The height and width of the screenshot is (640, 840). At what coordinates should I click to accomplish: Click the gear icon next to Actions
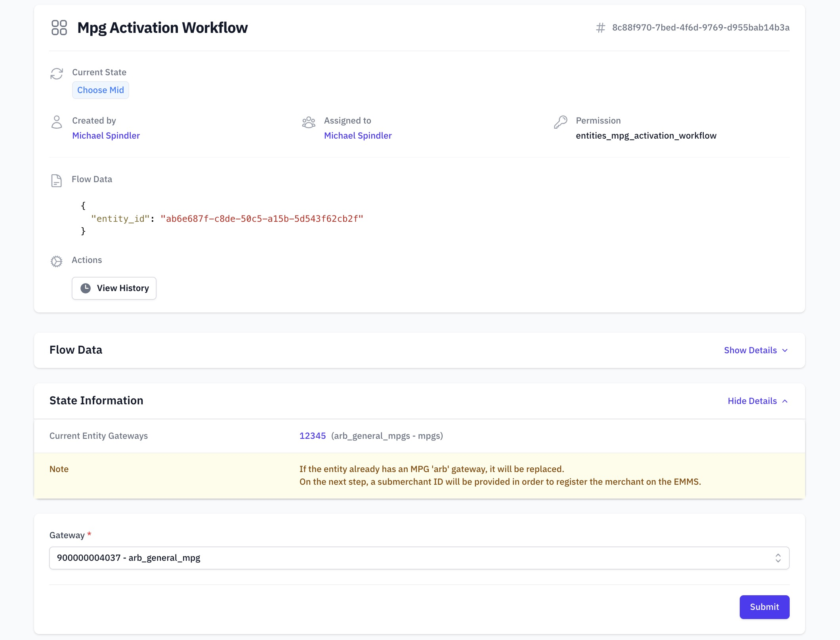pos(57,261)
